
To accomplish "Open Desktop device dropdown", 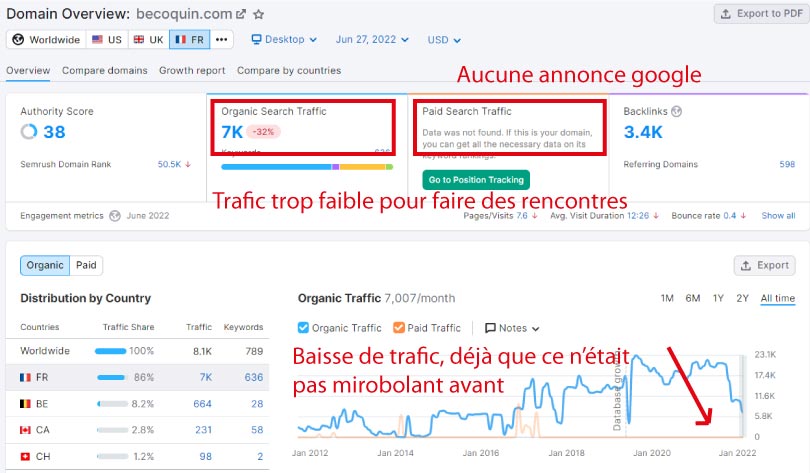I will [x=284, y=40].
